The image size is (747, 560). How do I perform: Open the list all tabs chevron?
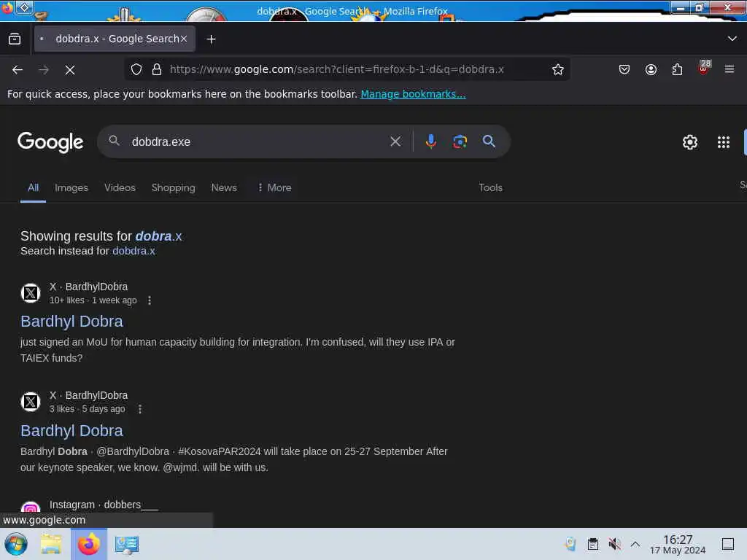[x=732, y=39]
